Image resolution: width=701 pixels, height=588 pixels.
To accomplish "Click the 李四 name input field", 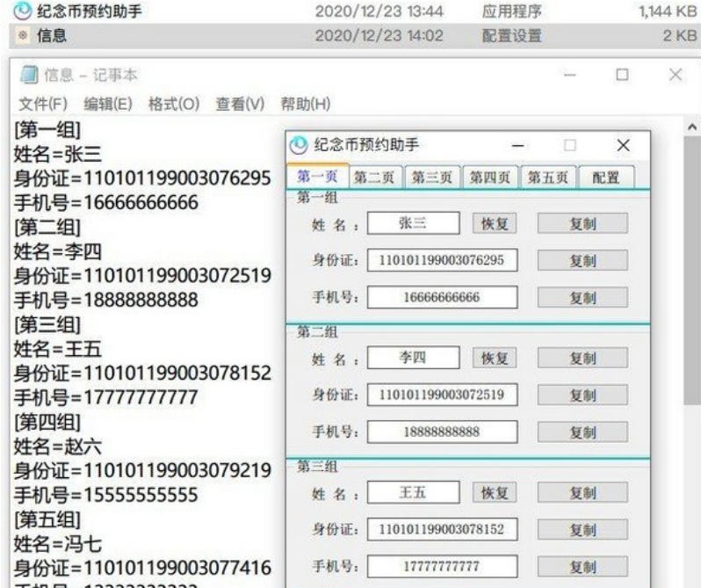I will [414, 359].
